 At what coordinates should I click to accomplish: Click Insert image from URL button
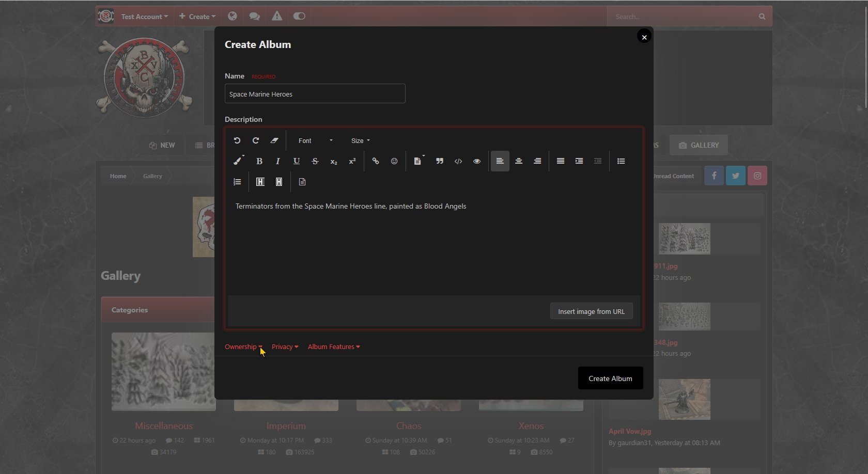[x=591, y=311]
